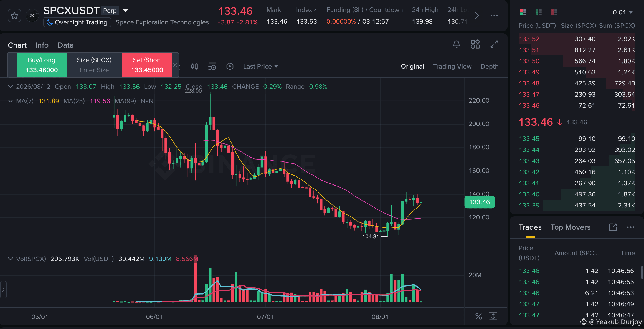644x329 pixels.
Task: Click the Funding rate 0.00000% value
Action: (x=341, y=21)
